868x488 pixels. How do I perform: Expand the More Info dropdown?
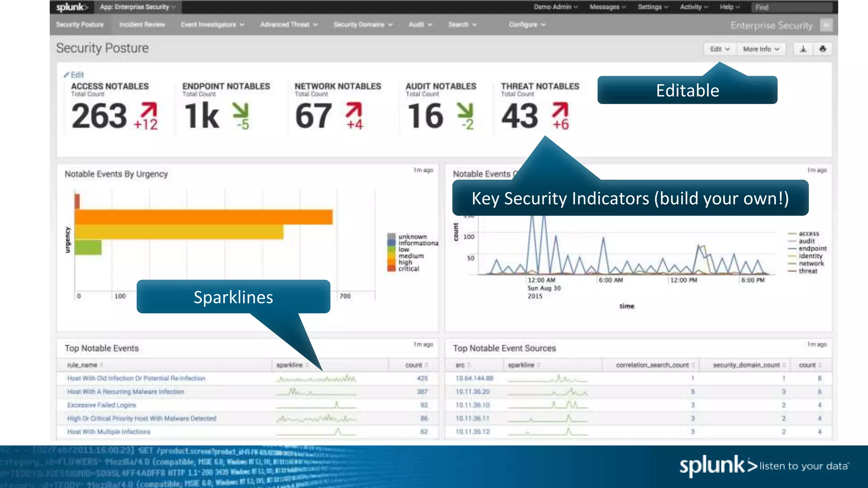click(x=761, y=49)
